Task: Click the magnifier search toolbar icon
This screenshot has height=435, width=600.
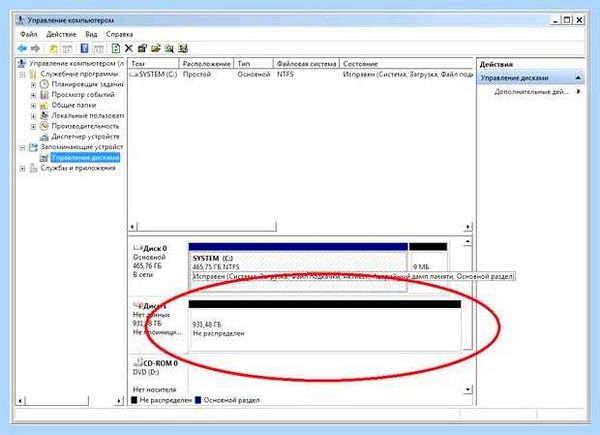Action: pyautogui.click(x=169, y=48)
